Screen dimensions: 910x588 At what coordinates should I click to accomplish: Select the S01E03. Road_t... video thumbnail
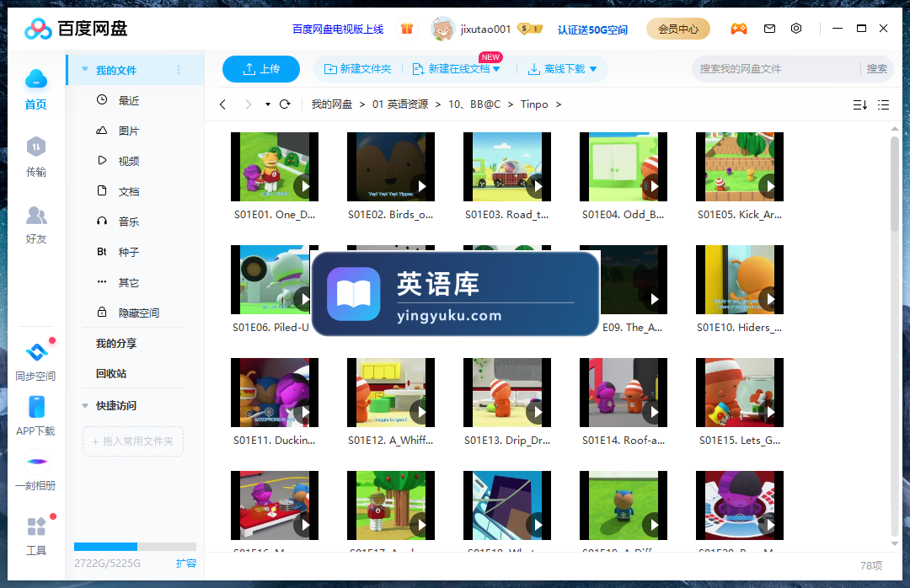click(506, 167)
